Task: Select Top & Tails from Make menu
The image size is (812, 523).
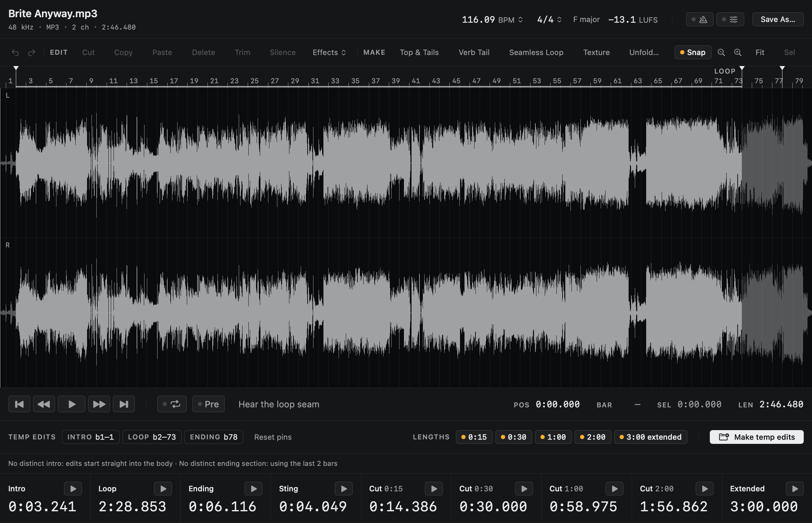Action: coord(419,52)
